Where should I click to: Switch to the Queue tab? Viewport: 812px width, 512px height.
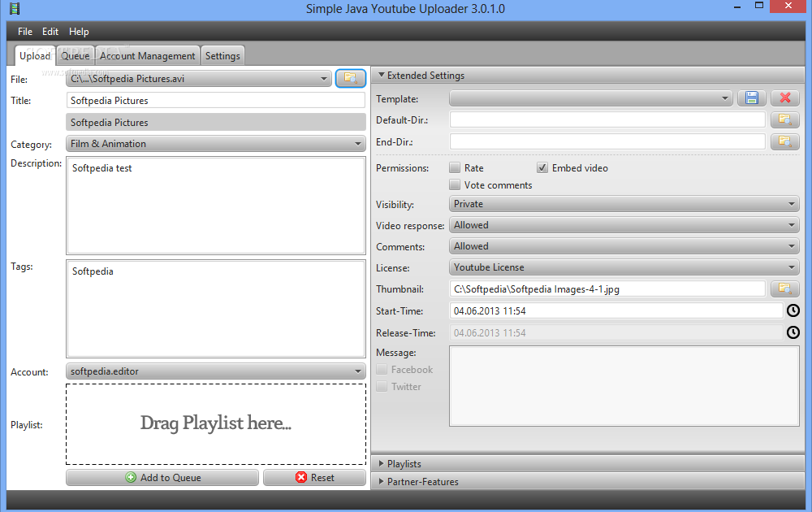75,55
